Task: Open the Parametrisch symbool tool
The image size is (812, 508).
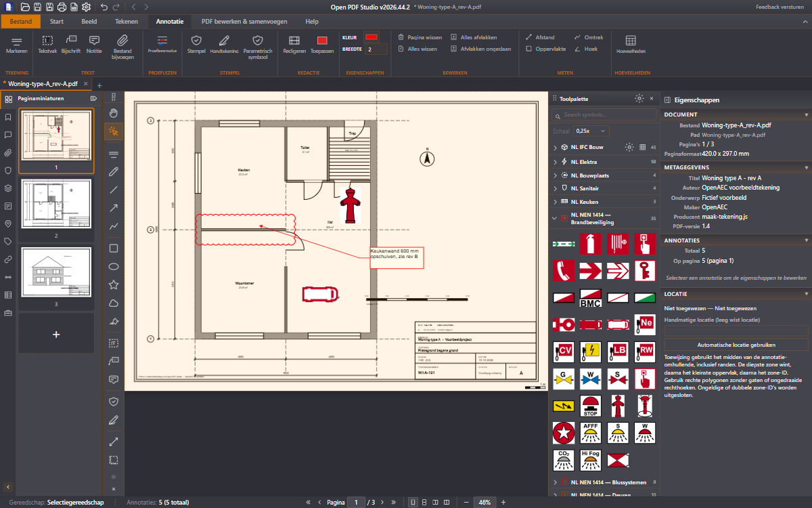Action: tap(257, 48)
